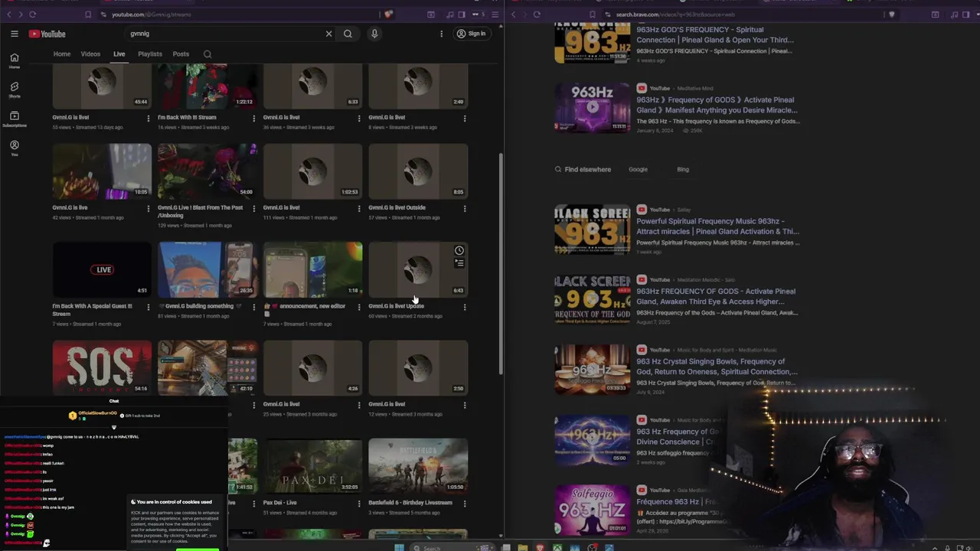
Task: Go back in the YouTube browser window
Action: click(10, 15)
